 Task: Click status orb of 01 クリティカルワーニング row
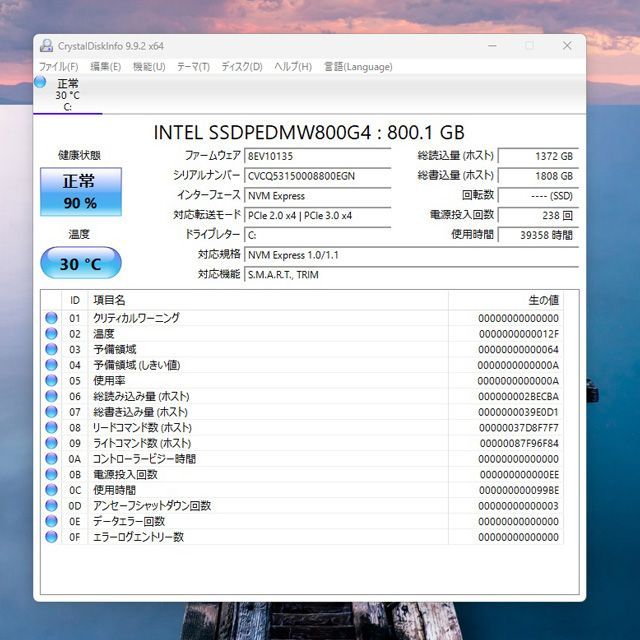pyautogui.click(x=51, y=318)
